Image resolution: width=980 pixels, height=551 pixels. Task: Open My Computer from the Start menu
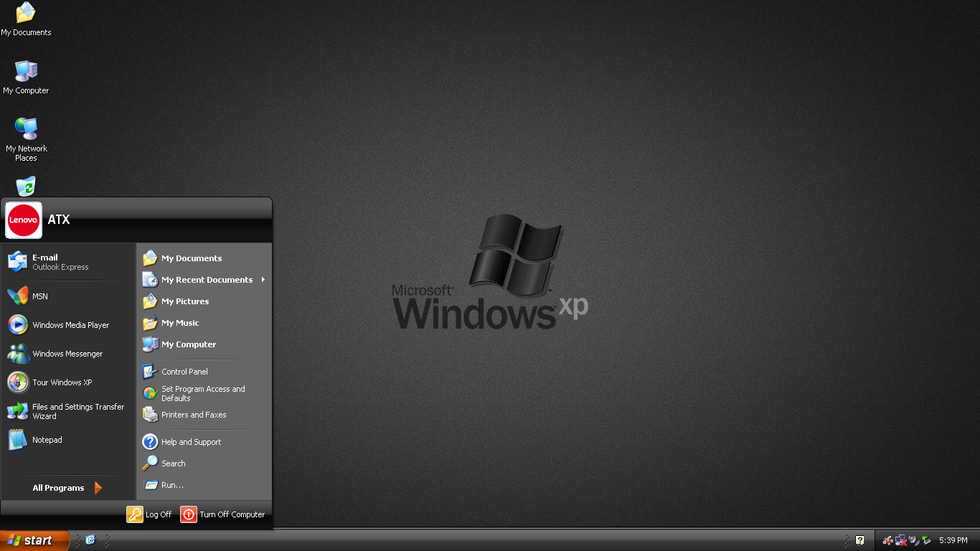204,344
